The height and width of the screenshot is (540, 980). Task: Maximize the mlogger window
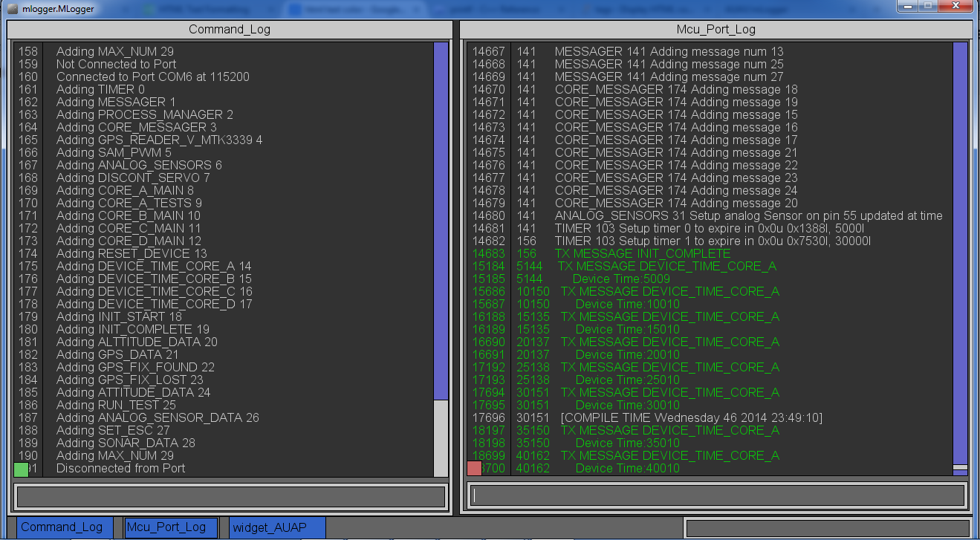[x=929, y=6]
